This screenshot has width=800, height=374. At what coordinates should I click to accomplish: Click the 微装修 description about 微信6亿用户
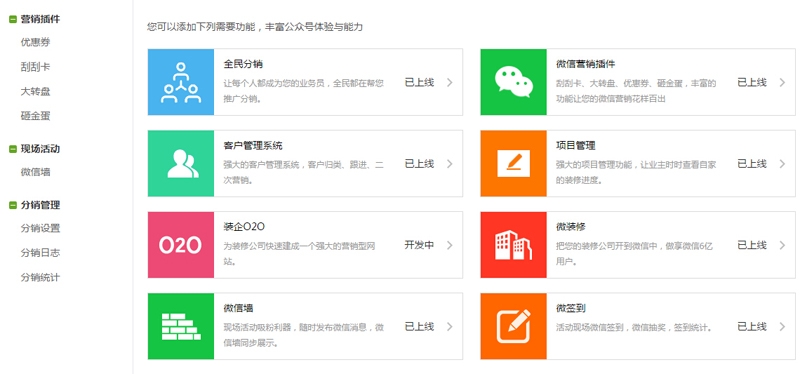[634, 254]
